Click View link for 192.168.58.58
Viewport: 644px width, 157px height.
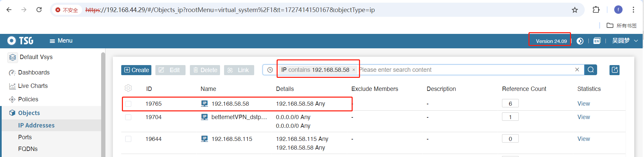point(583,104)
